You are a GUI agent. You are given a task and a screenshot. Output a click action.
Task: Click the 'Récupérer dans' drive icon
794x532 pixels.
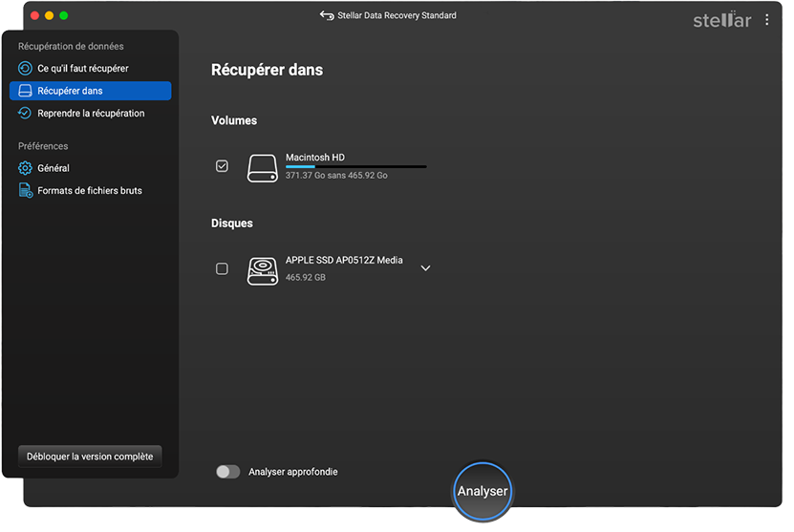pos(26,91)
